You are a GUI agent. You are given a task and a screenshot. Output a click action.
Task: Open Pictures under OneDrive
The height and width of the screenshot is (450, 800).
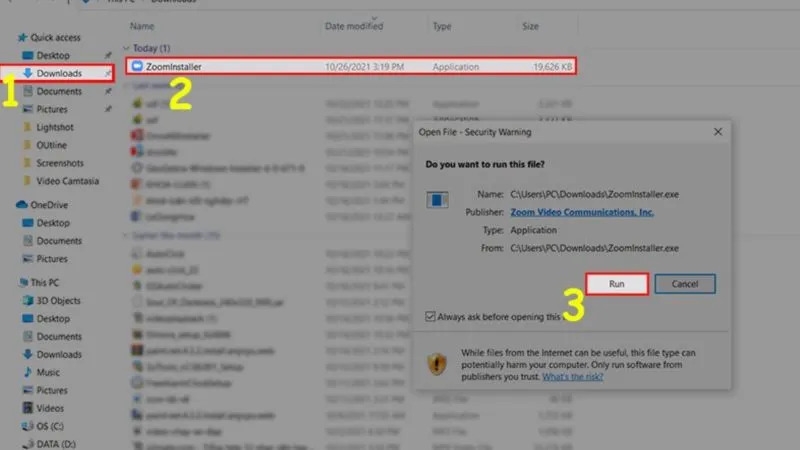tap(52, 259)
